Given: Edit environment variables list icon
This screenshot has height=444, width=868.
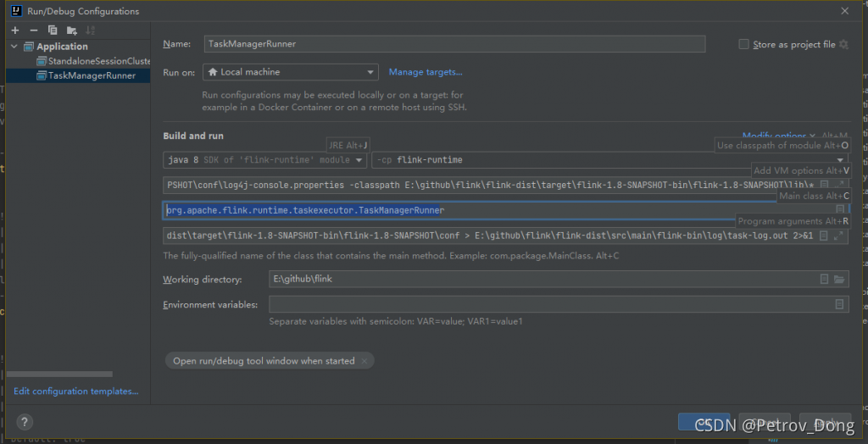Looking at the screenshot, I should point(839,304).
